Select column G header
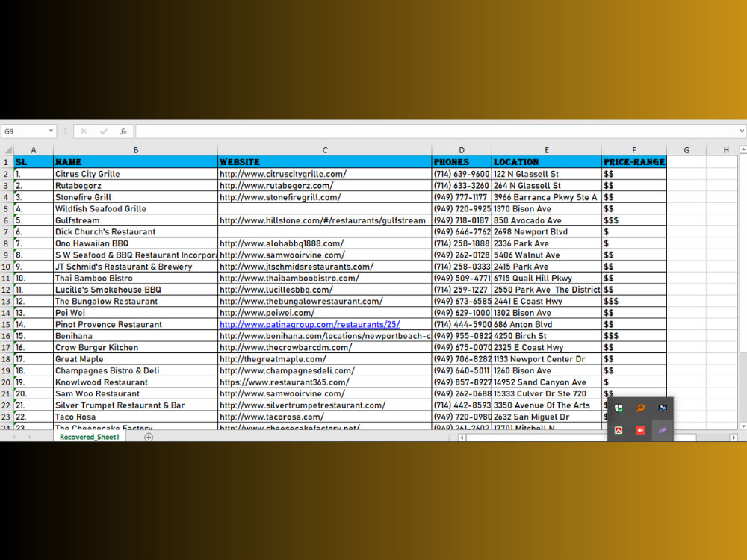747x560 pixels. click(x=686, y=150)
